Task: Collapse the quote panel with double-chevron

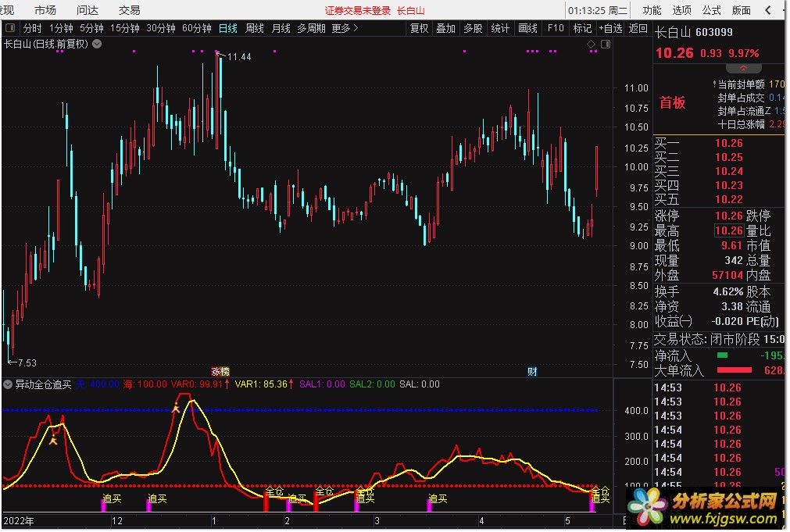Action: click(x=743, y=68)
